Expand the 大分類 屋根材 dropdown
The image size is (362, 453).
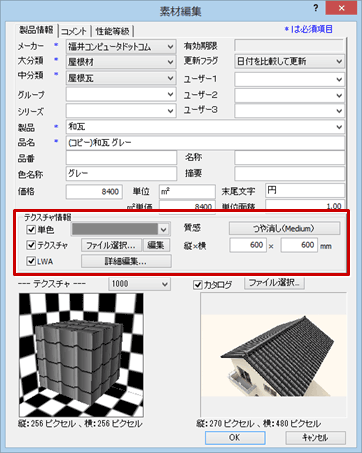pyautogui.click(x=121, y=62)
